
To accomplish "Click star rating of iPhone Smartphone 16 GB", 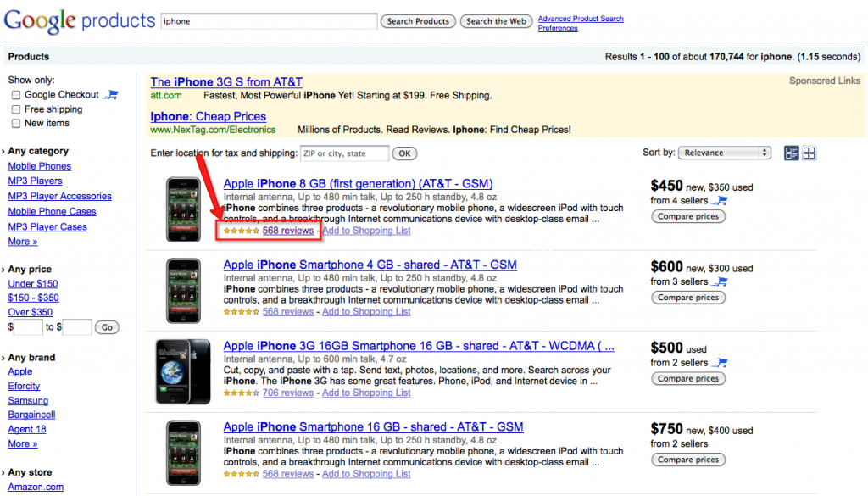I will click(242, 474).
